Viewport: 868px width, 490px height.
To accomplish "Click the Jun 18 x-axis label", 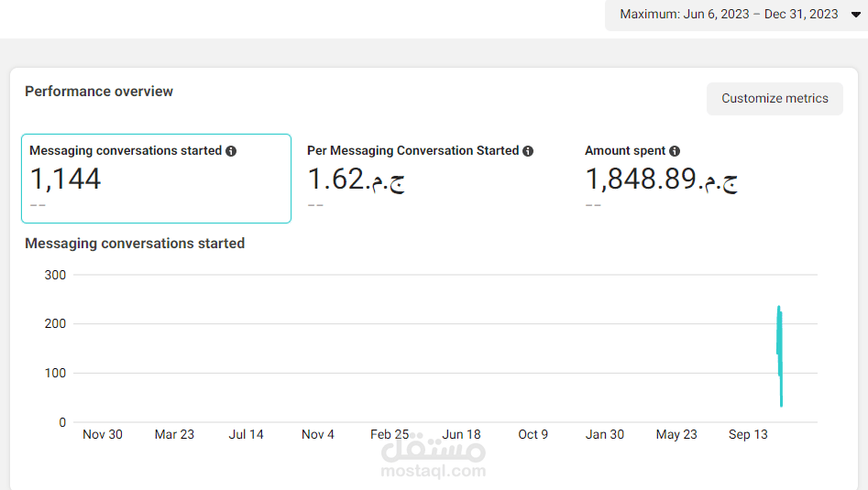I will pyautogui.click(x=461, y=435).
